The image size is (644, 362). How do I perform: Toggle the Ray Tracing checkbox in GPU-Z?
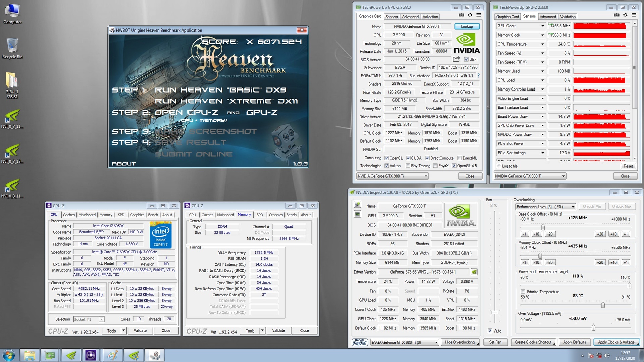tap(408, 166)
